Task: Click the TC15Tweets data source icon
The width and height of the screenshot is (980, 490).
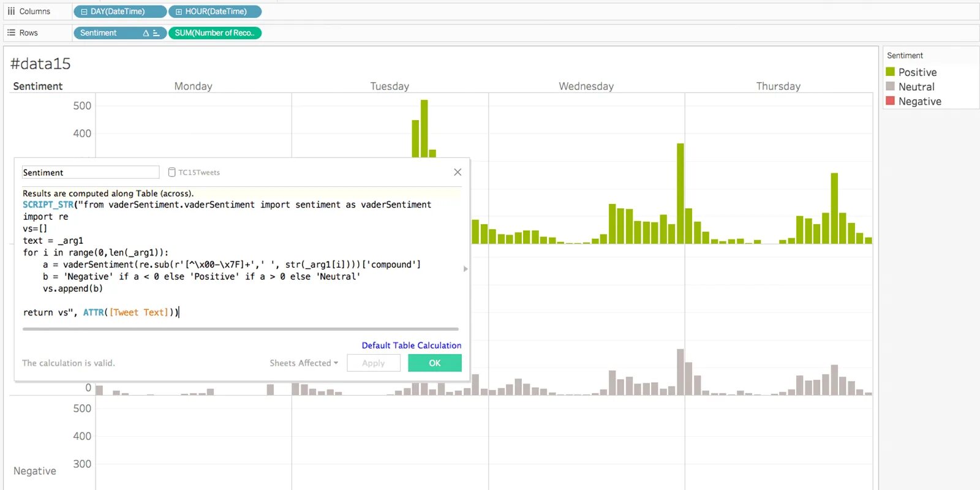Action: click(x=172, y=173)
